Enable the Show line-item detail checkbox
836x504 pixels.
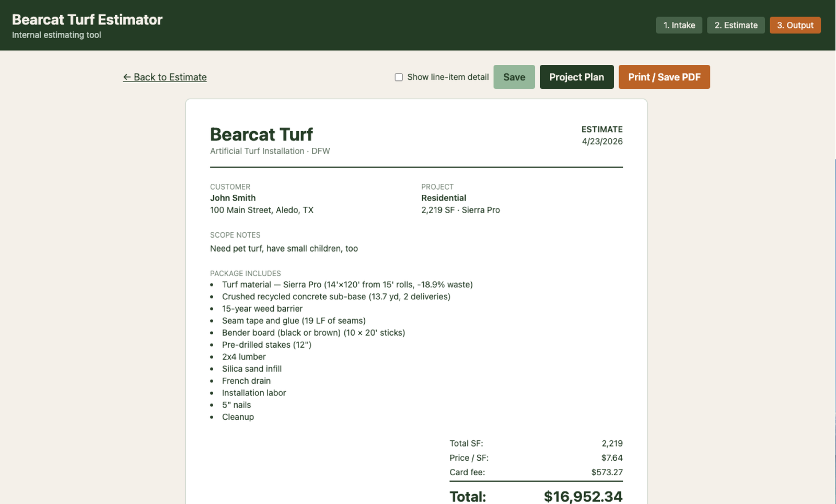coord(399,77)
